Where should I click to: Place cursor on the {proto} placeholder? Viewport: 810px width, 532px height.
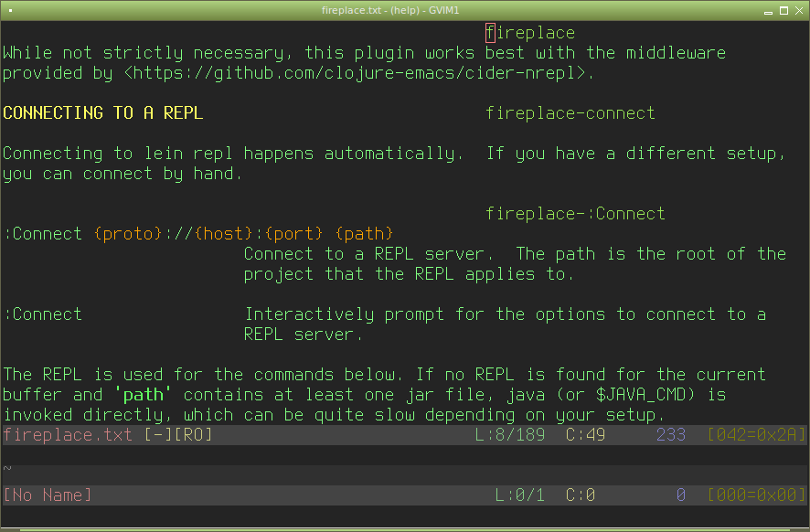pyautogui.click(x=127, y=234)
